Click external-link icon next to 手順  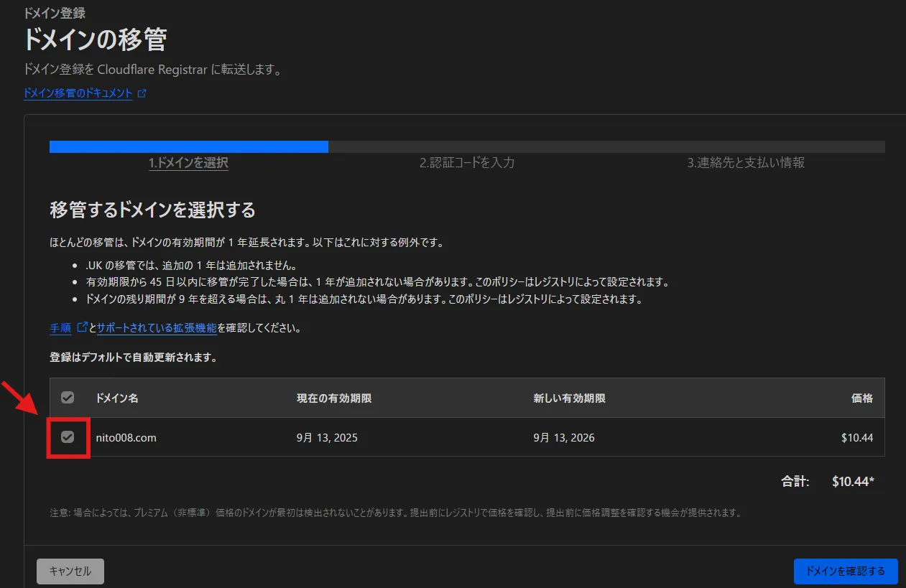[x=82, y=327]
